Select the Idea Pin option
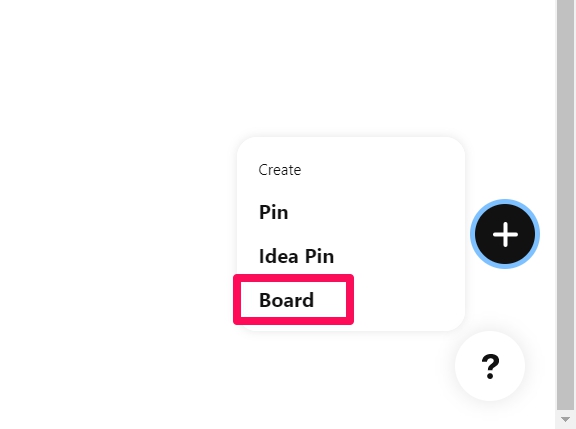Viewport: 576px width, 429px height. coord(296,256)
